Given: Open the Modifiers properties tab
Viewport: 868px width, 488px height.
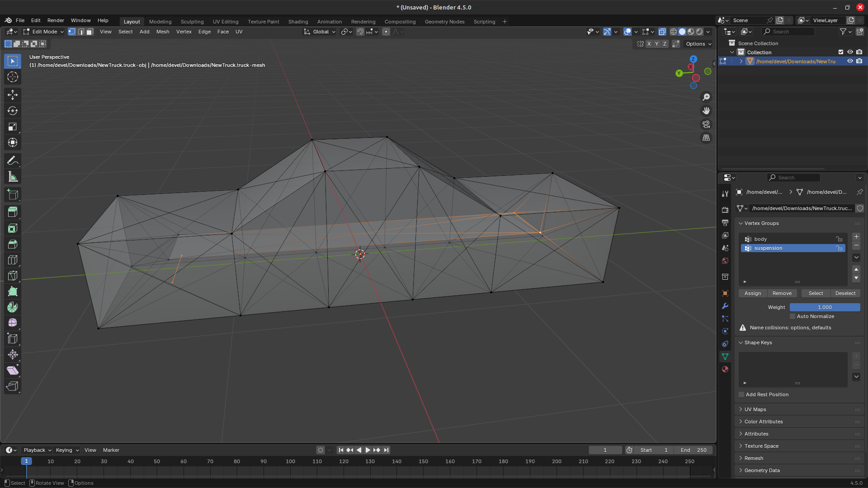Looking at the screenshot, I should [725, 306].
